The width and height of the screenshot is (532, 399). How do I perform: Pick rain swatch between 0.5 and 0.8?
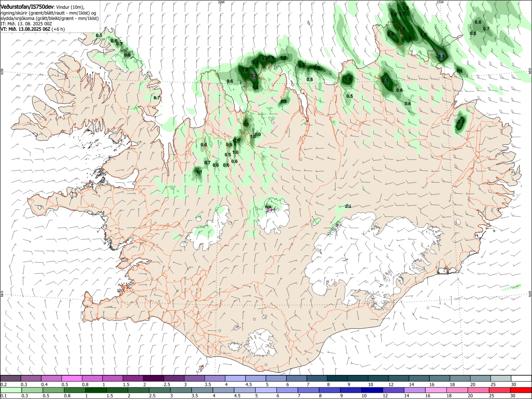pyautogui.click(x=53, y=390)
